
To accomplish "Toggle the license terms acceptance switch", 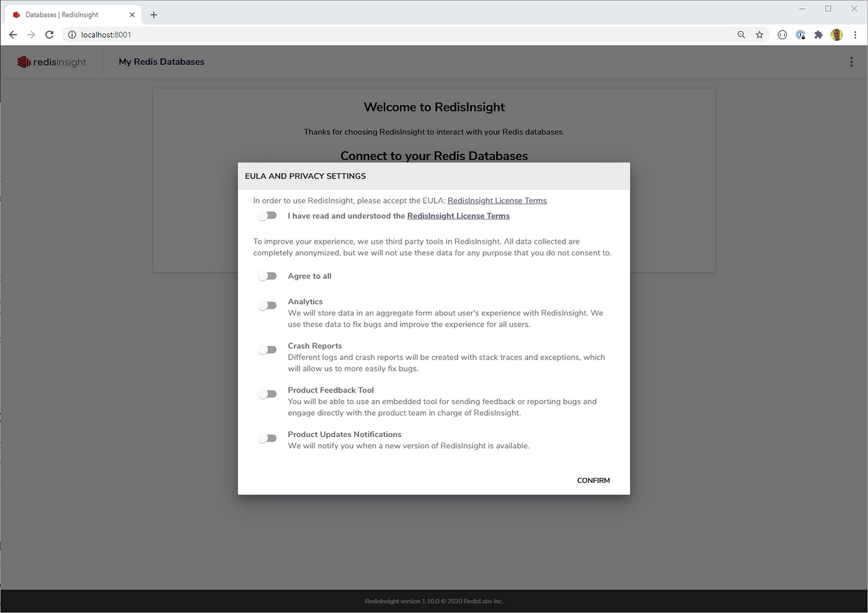I will [x=267, y=216].
